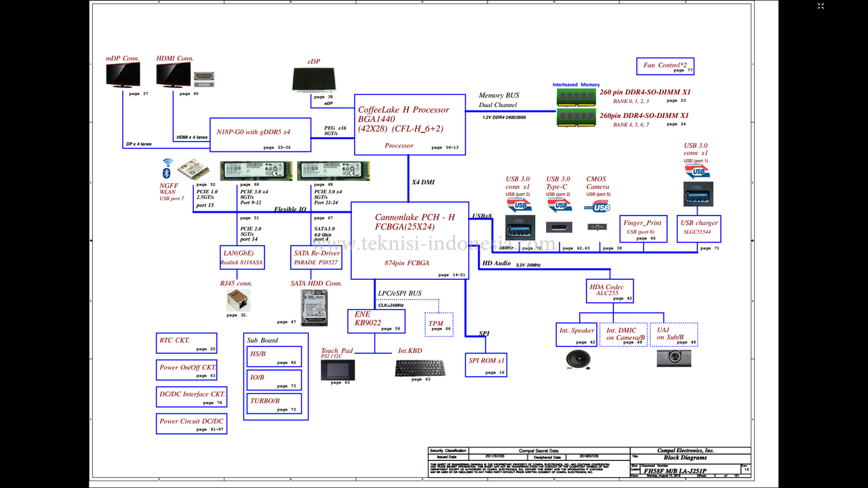This screenshot has height=488, width=868.
Task: Click the SuperSpeed USB logo for port 3
Action: click(519, 205)
